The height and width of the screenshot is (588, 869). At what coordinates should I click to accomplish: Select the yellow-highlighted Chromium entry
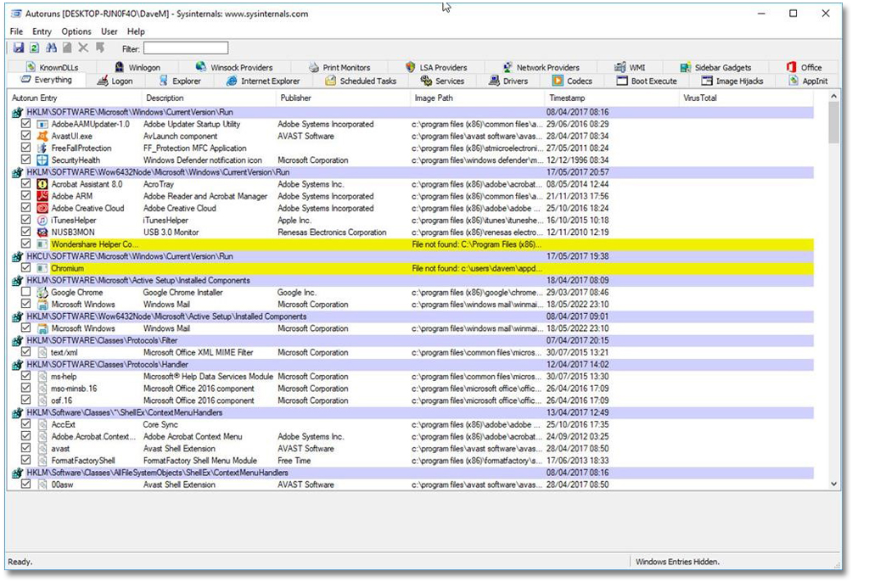pyautogui.click(x=67, y=268)
